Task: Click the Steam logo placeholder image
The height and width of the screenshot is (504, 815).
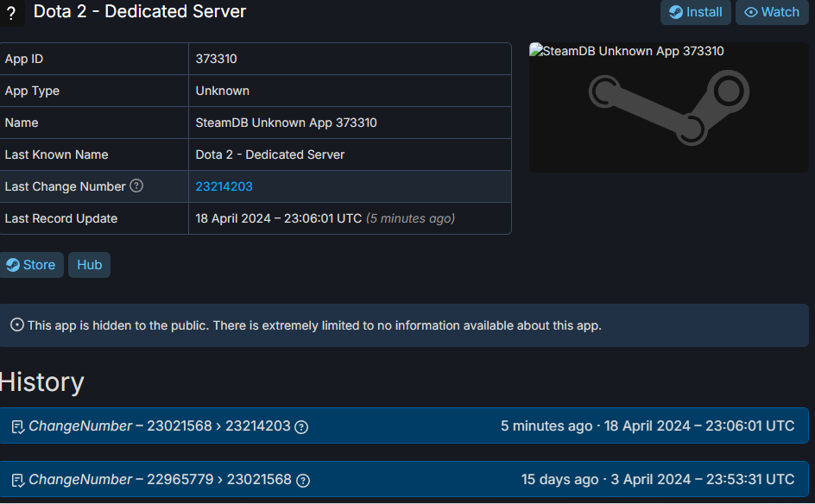Action: (669, 108)
